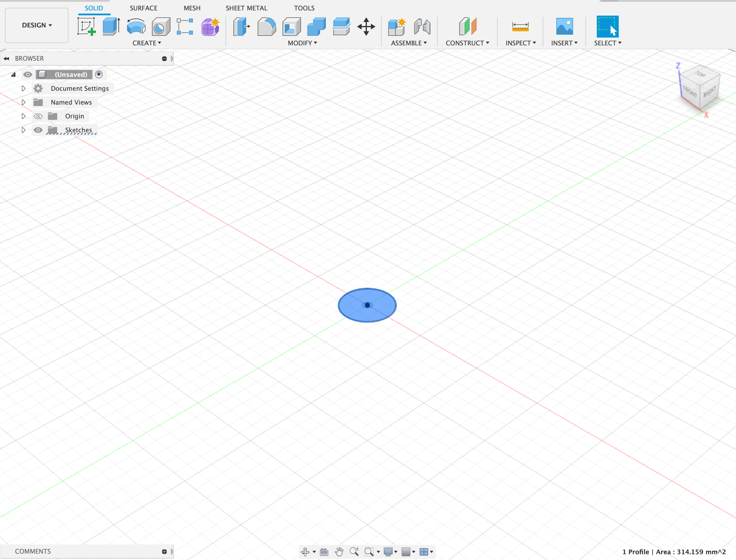Open Display Settings in navigation bar

pos(389,552)
